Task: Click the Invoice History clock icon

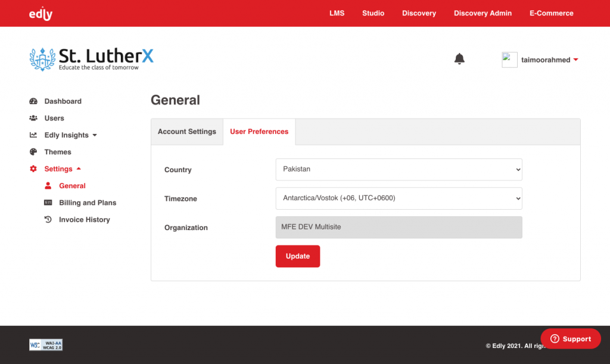Action: click(48, 219)
